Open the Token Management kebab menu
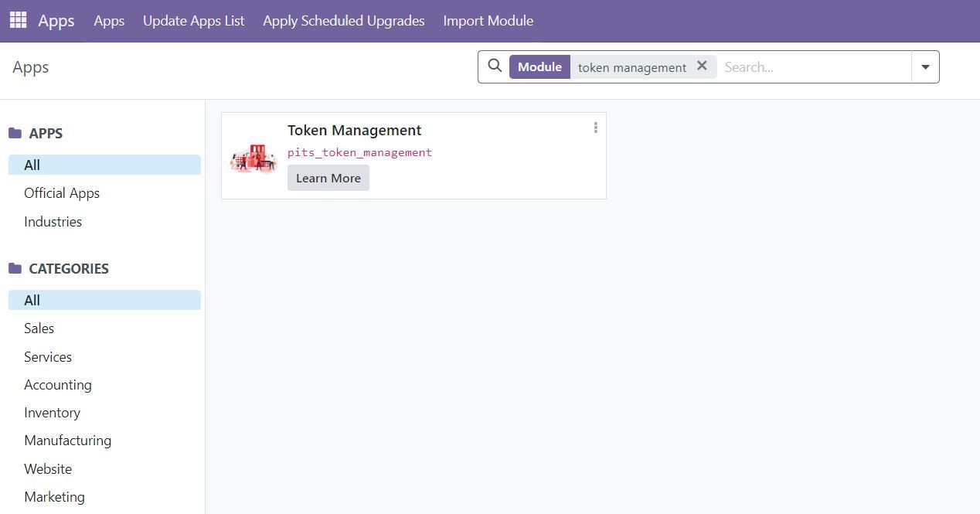 pyautogui.click(x=595, y=128)
